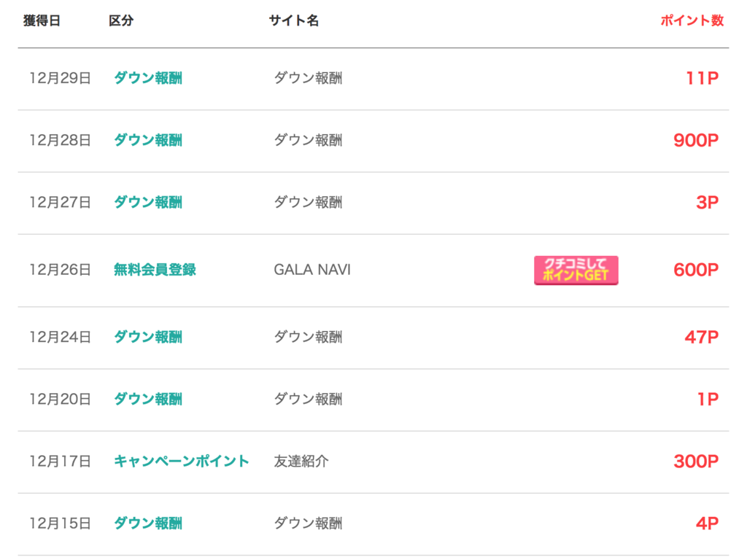Select ダウン報酬 link on 12月29日 row

[x=147, y=77]
